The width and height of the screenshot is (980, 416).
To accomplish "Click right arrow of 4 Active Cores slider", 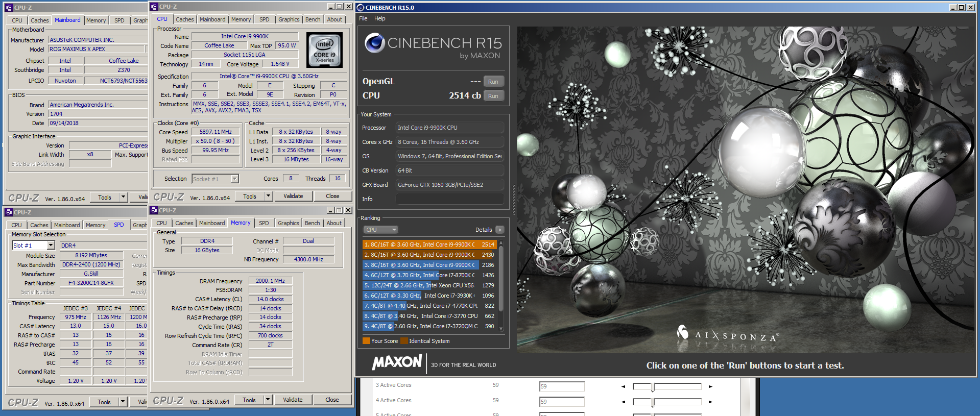I will [710, 402].
